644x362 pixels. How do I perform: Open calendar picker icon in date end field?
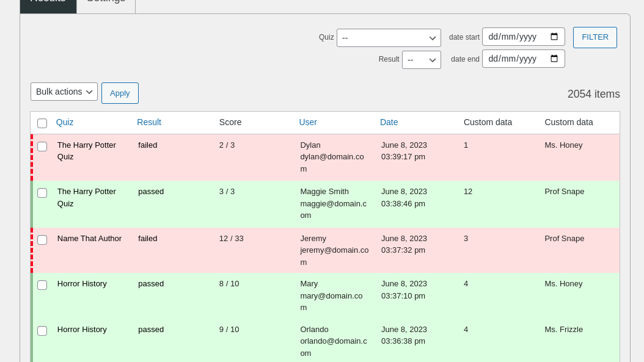point(554,59)
